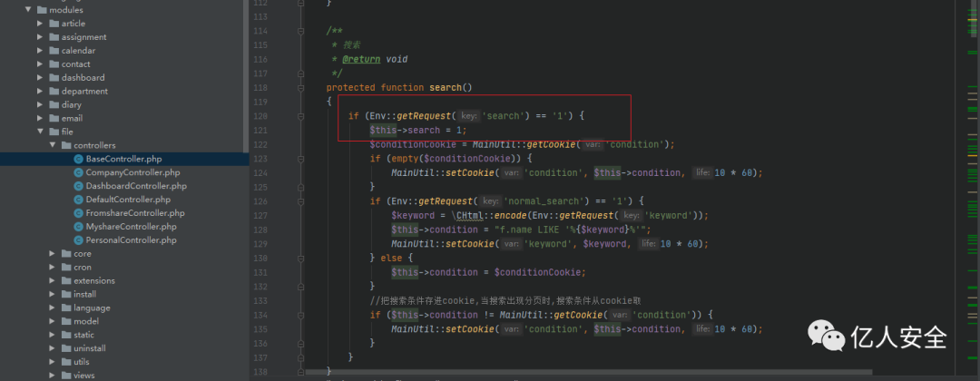The height and width of the screenshot is (381, 980).
Task: Expand the core folder arrow
Action: [54, 254]
